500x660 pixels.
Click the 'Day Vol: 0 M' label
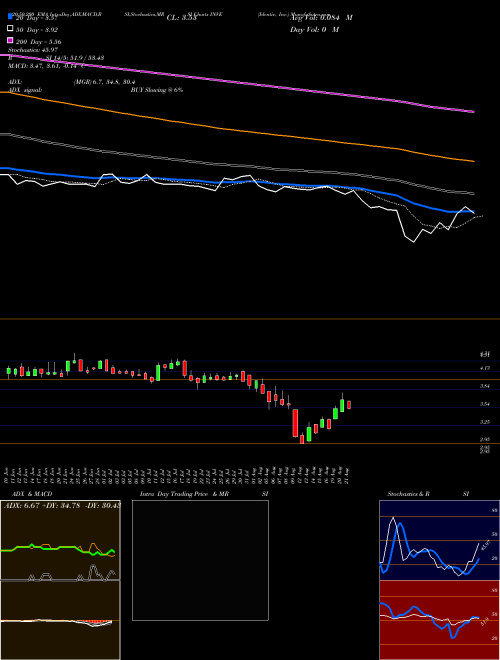(x=314, y=29)
